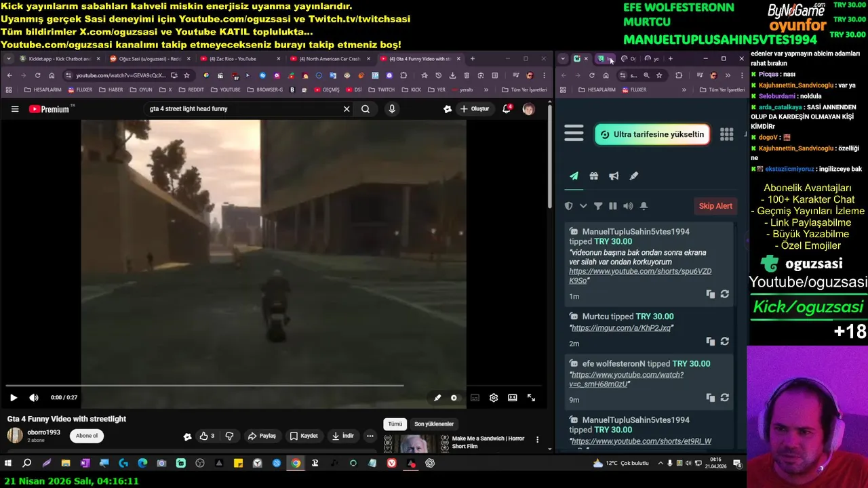The width and height of the screenshot is (868, 488).
Task: Open YouTube notifications bell
Action: click(x=507, y=108)
